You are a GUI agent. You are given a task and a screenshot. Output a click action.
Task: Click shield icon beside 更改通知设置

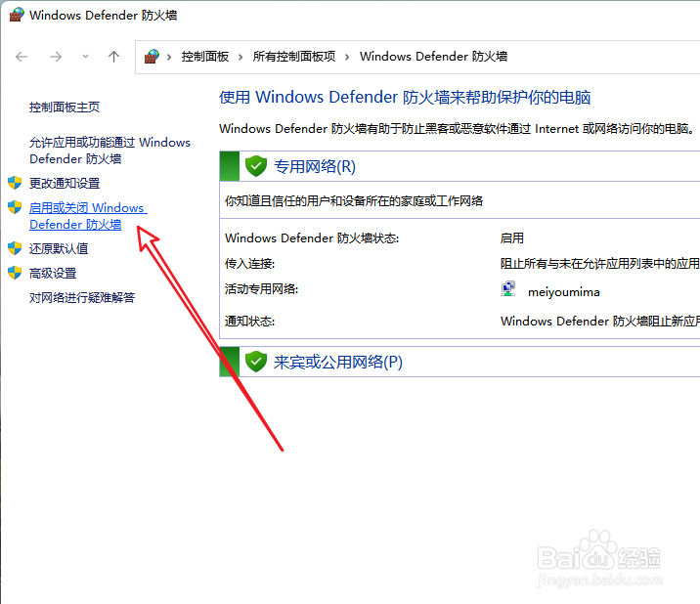point(15,183)
